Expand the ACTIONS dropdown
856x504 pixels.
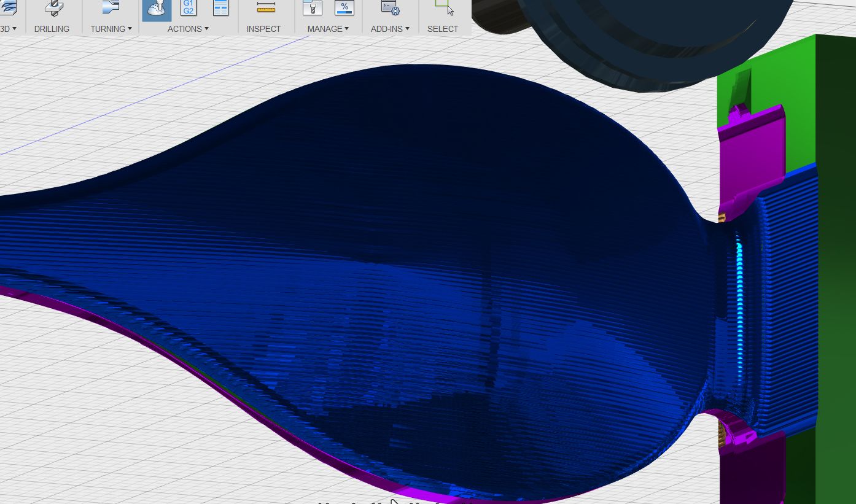[x=188, y=29]
